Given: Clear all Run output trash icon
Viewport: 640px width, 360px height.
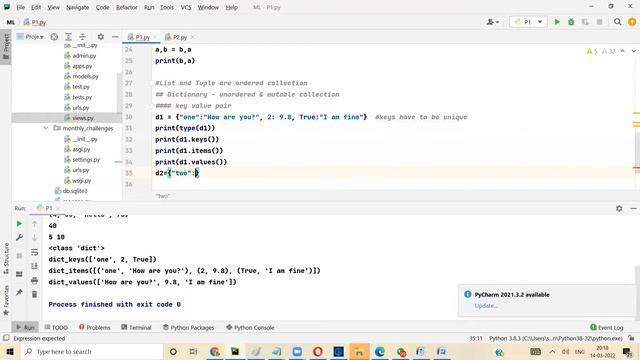Looking at the screenshot, I should click(x=35, y=294).
